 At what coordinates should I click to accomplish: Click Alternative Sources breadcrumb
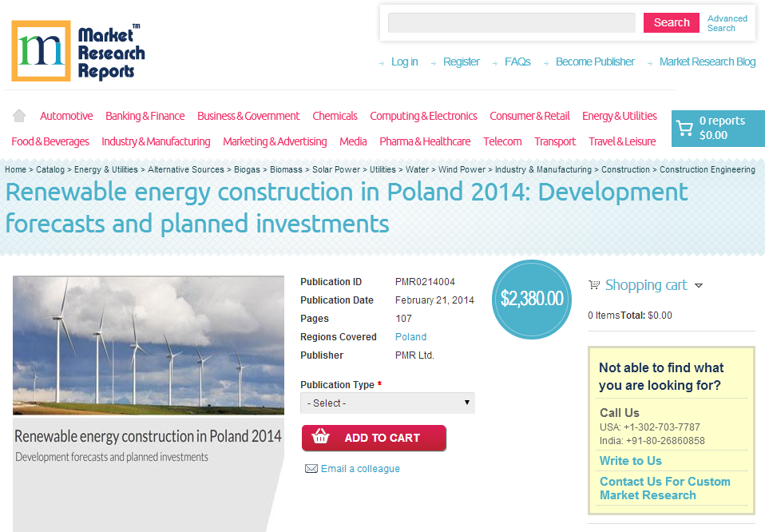(x=186, y=169)
